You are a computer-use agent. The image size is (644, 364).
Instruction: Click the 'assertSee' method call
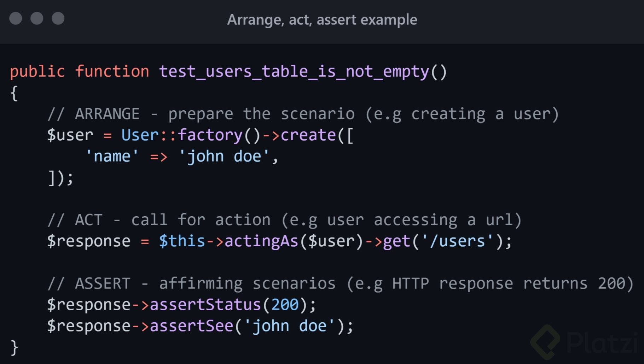(191, 326)
